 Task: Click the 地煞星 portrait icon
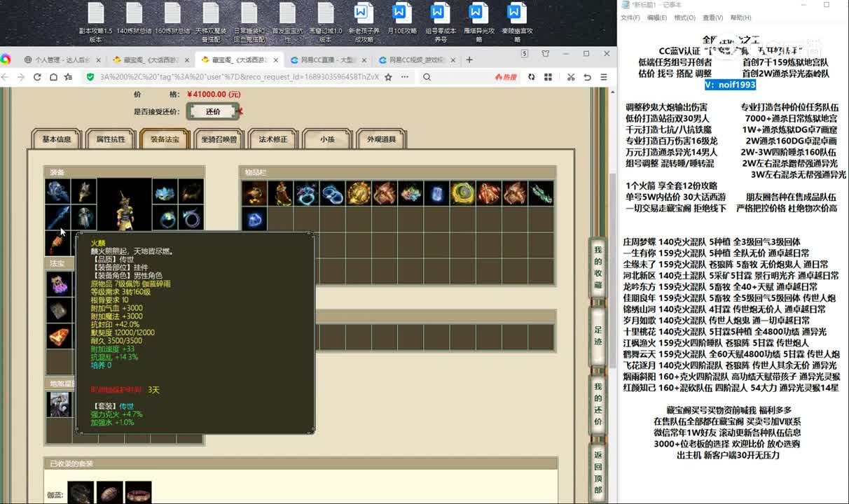[x=58, y=405]
